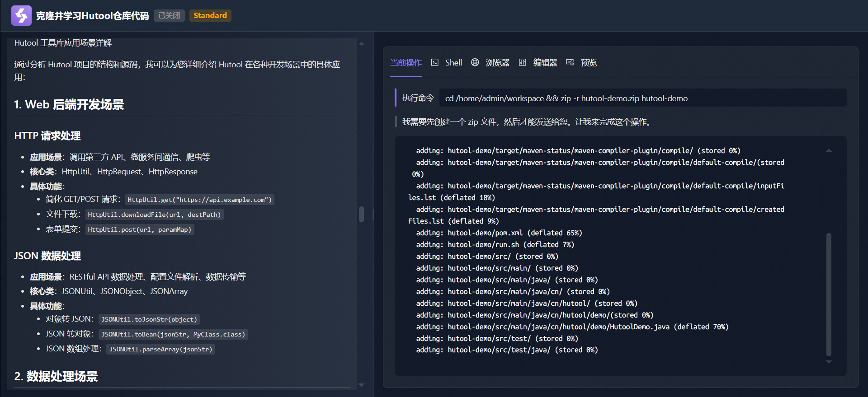The height and width of the screenshot is (397, 868).
Task: Click the globe icon for 浏览器
Action: (x=475, y=62)
